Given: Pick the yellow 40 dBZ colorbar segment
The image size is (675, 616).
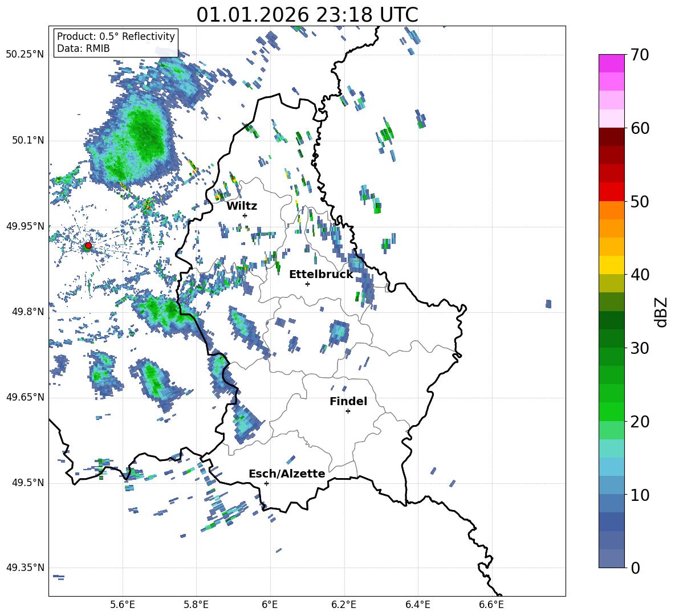Looking at the screenshot, I should tap(611, 265).
